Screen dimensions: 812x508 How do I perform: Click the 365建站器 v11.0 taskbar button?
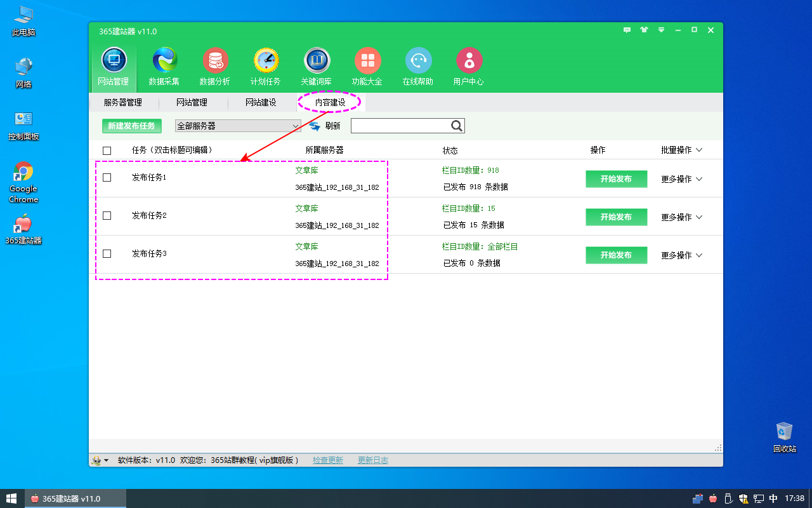coord(75,498)
